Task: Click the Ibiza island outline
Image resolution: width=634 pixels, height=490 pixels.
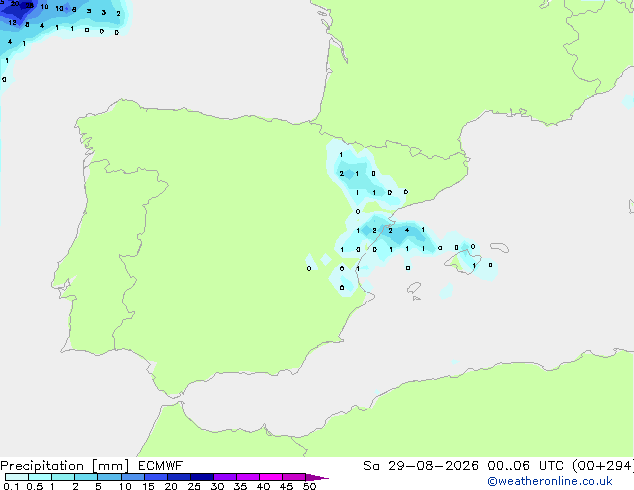Action: pos(414,288)
